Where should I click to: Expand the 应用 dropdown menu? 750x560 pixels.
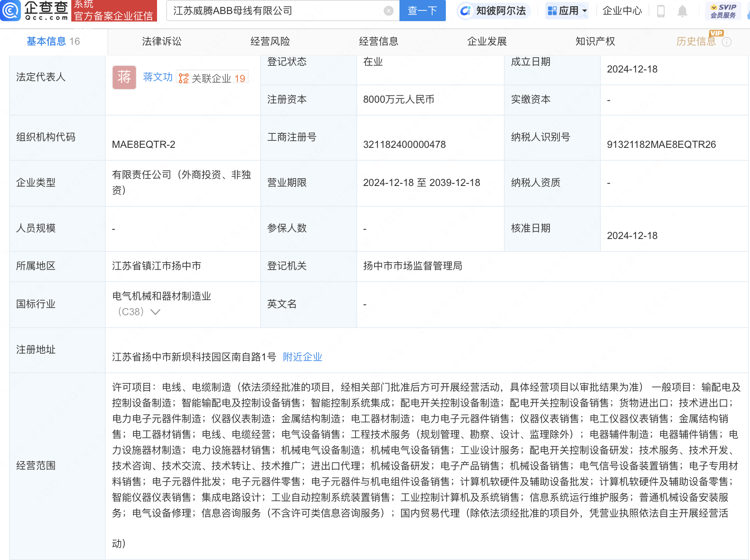[x=567, y=11]
